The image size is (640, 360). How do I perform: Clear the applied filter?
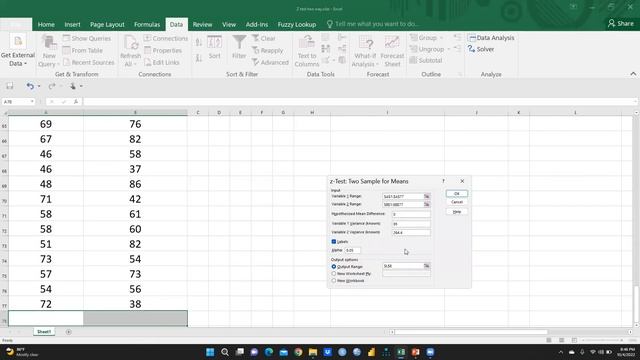[x=264, y=38]
